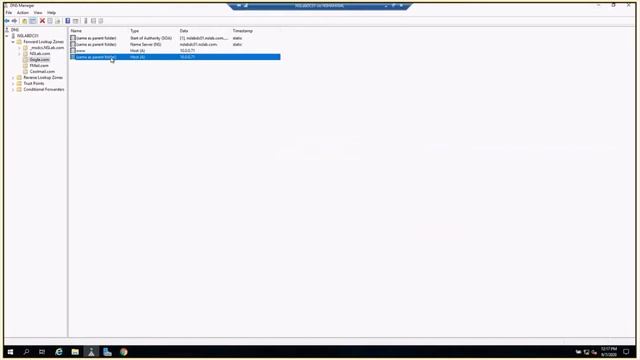Click the blue Help toolbar icon

68,21
